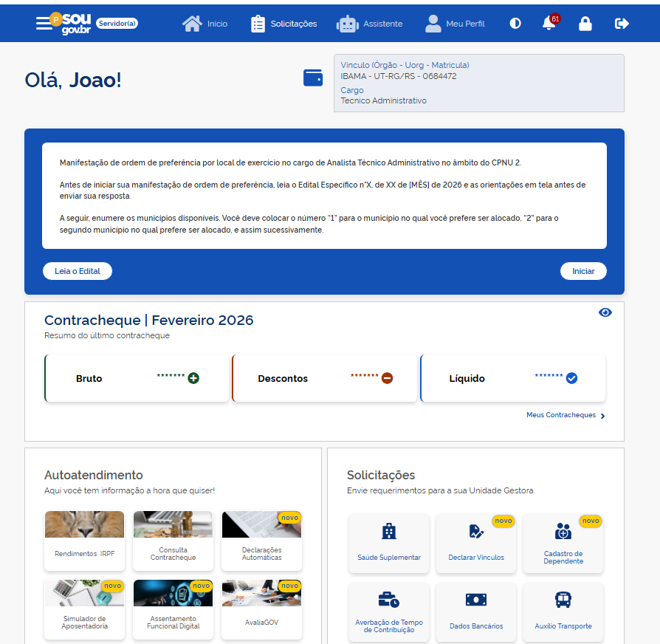The height and width of the screenshot is (644, 660).
Task: Click novo badge on Cadastro de Dependente
Action: pos(591,521)
